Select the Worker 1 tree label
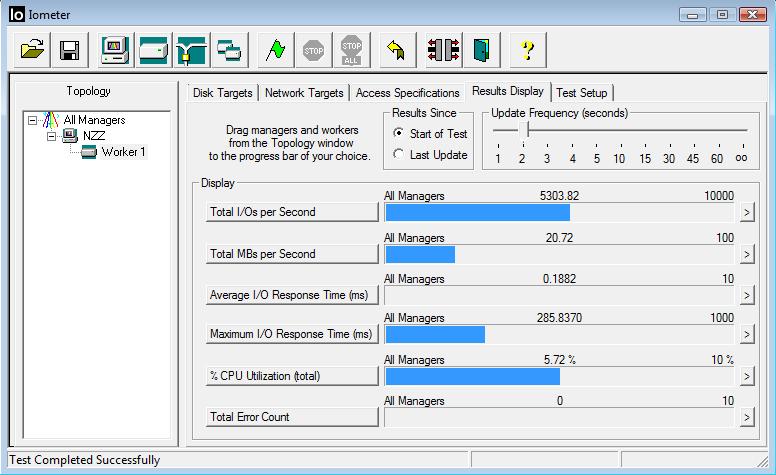 pos(123,152)
